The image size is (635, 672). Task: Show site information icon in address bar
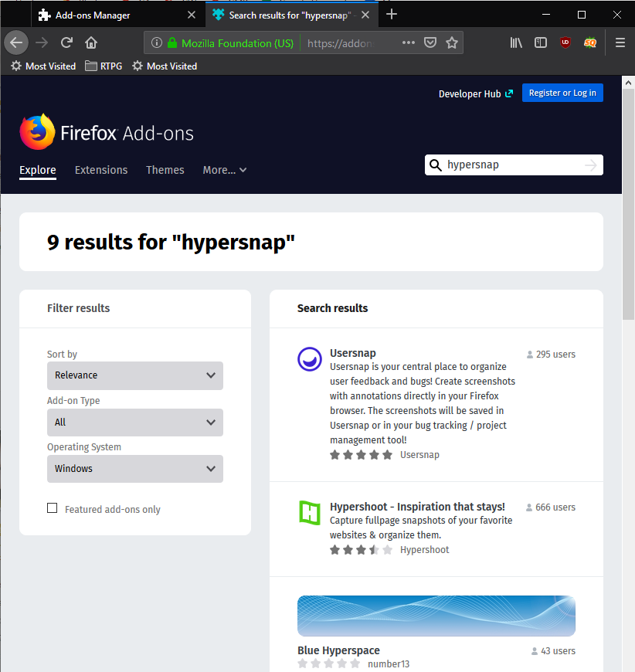157,42
